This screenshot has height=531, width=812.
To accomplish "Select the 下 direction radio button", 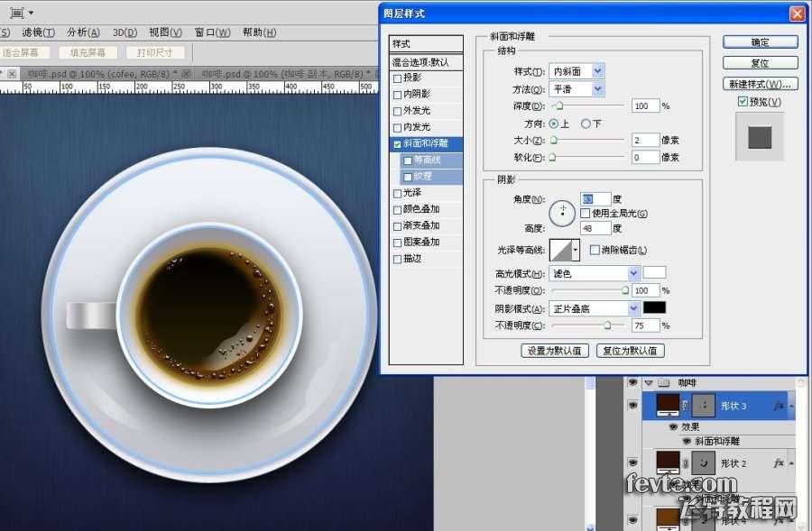I will point(586,124).
